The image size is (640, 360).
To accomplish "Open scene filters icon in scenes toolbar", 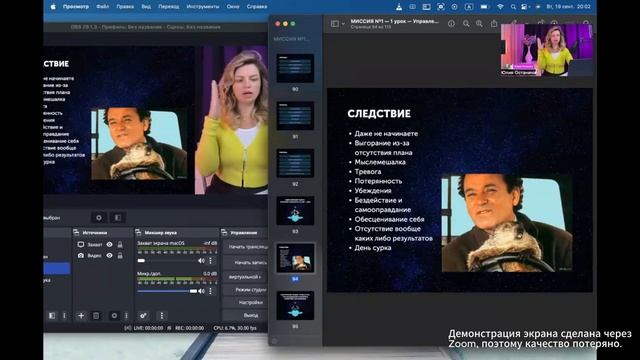I will (x=52, y=316).
